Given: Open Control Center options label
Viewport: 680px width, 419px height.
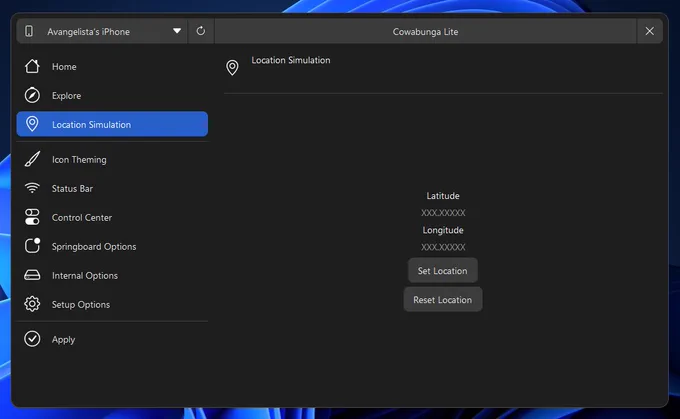Looking at the screenshot, I should pyautogui.click(x=82, y=218).
